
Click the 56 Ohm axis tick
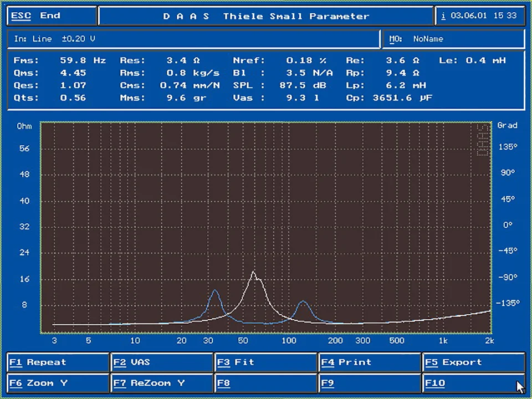coord(24,149)
